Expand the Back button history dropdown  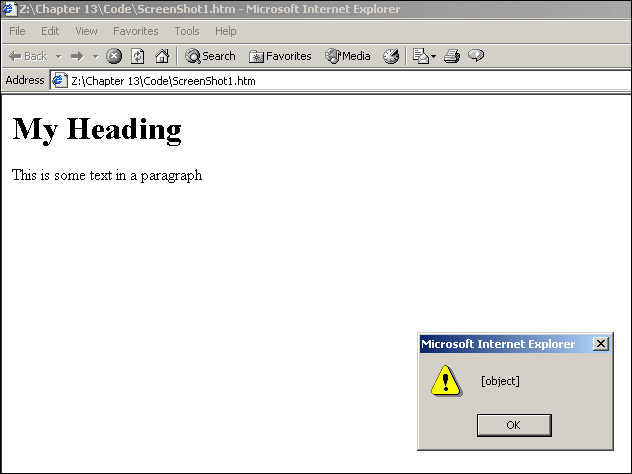point(58,56)
